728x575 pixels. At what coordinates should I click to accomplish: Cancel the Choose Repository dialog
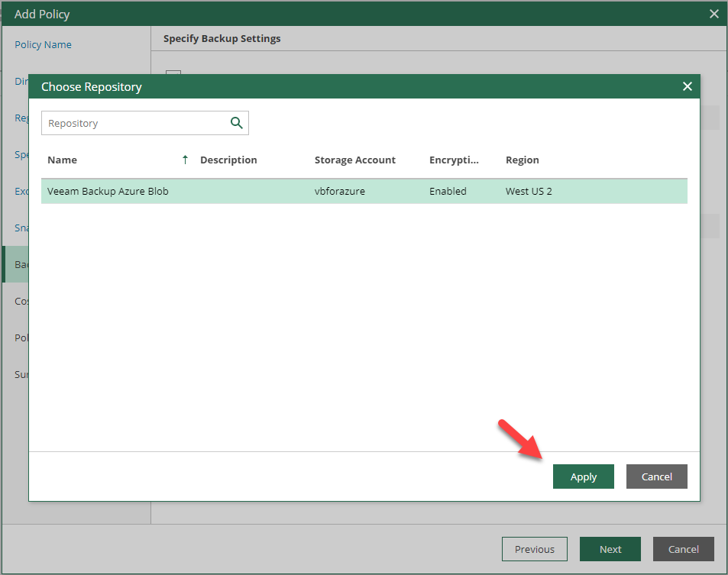[656, 476]
